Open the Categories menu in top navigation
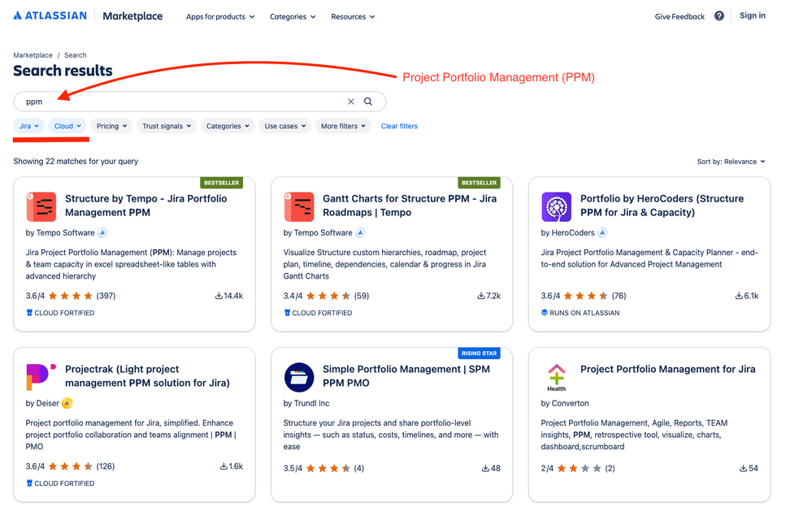This screenshot has height=507, width=812. coord(293,16)
